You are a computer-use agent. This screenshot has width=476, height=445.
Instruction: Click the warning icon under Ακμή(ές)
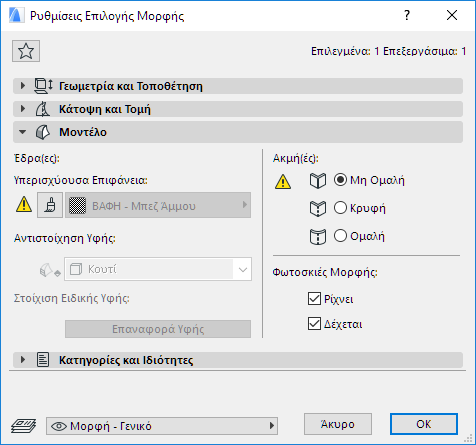coord(283,182)
